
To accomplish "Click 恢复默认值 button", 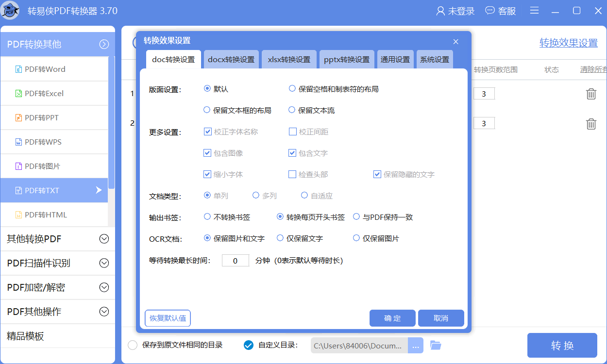I will tap(168, 318).
